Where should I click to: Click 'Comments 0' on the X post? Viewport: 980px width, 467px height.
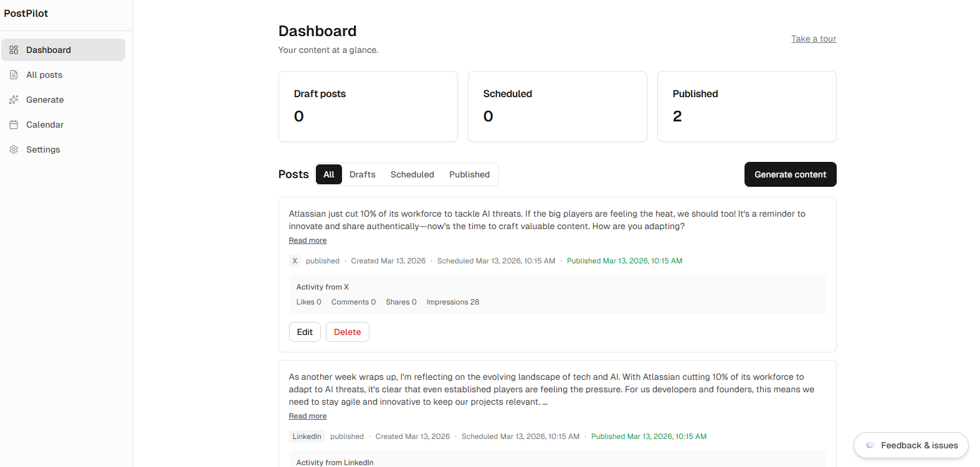(354, 302)
